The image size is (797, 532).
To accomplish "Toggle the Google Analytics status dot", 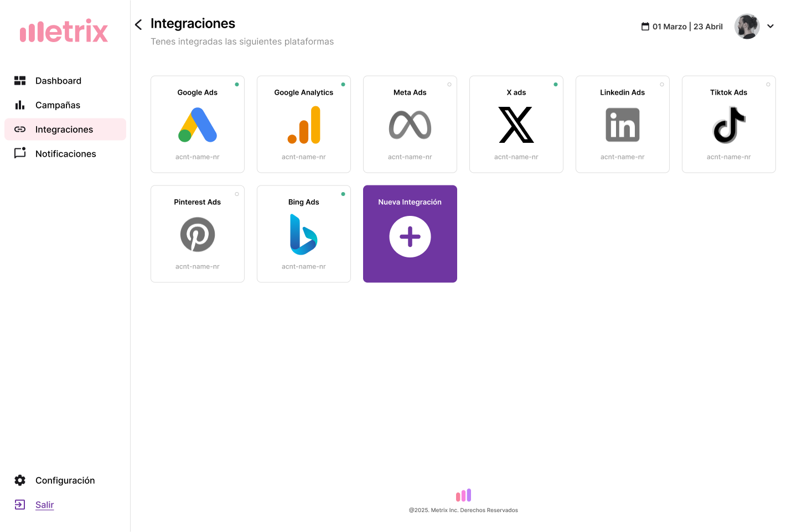I will (343, 85).
